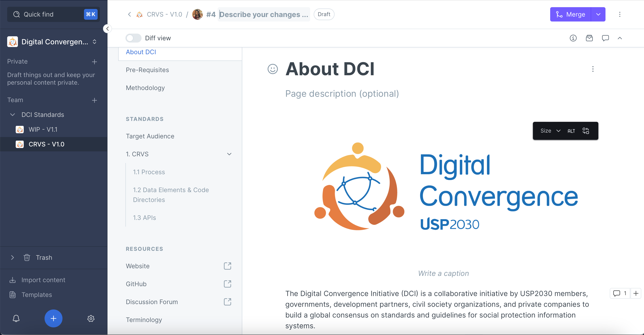Open the GitHub resource link

click(x=136, y=284)
